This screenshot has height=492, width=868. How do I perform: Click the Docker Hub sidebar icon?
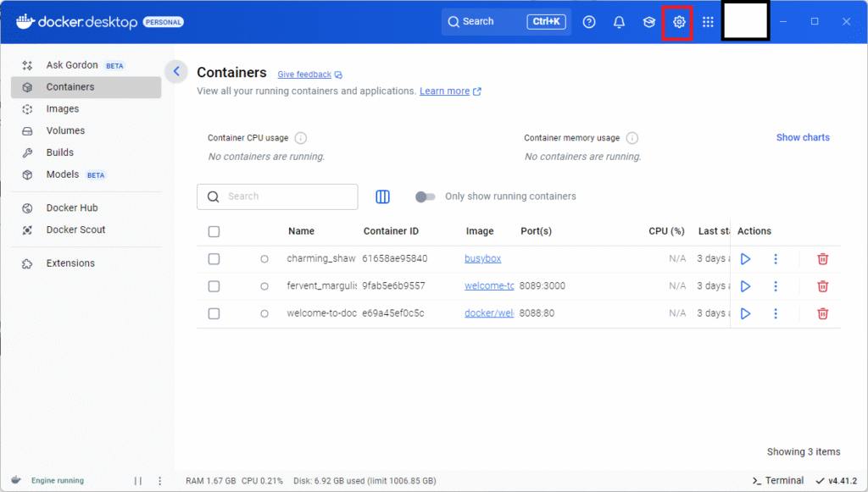point(27,208)
